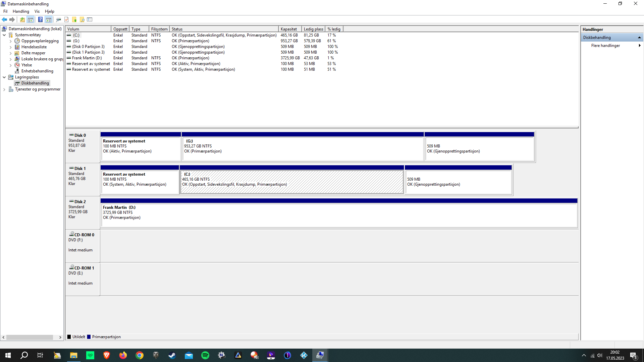Click the rescan disks magnifier drive icon
644x362 pixels.
click(x=58, y=19)
